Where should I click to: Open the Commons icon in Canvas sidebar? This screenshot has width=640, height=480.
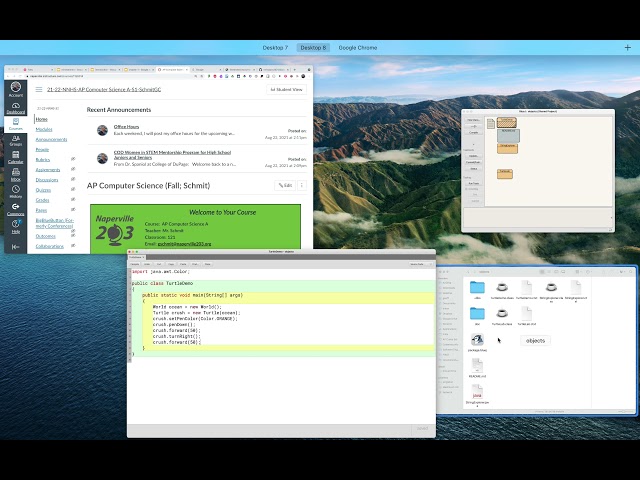[x=16, y=209]
